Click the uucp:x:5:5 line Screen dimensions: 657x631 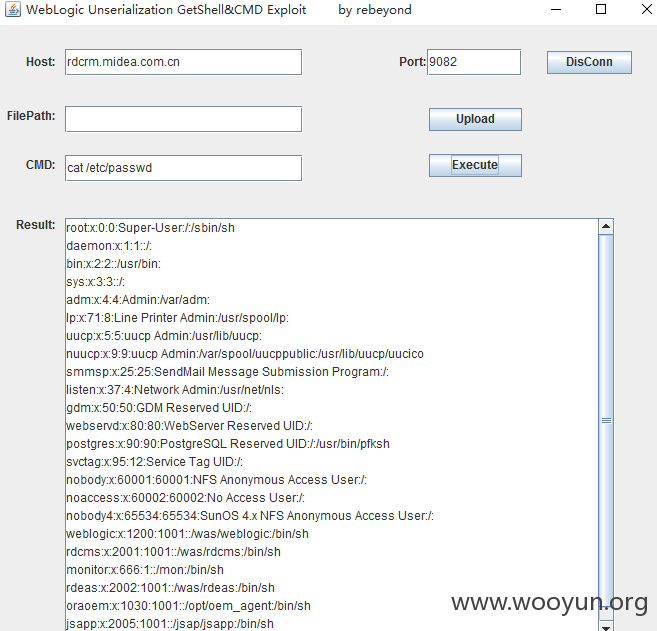164,336
